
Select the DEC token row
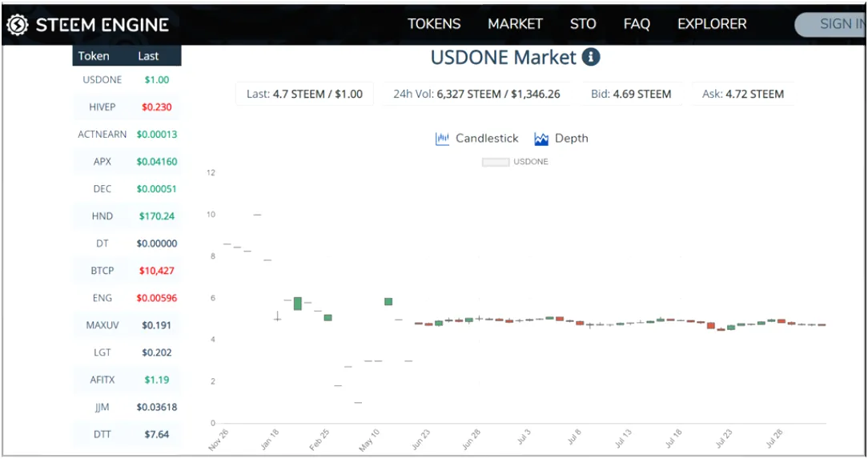click(127, 189)
